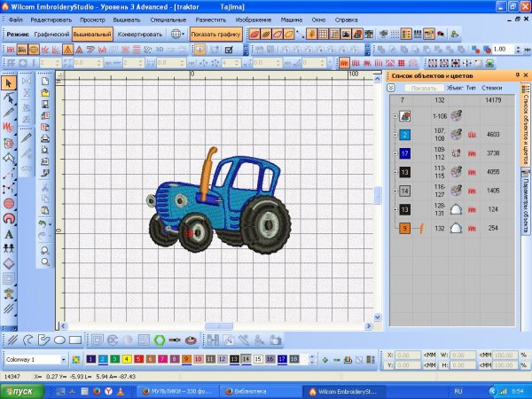532x399 pixels.
Task: Expand color 14 group with 1405 stitches
Action: [395, 191]
